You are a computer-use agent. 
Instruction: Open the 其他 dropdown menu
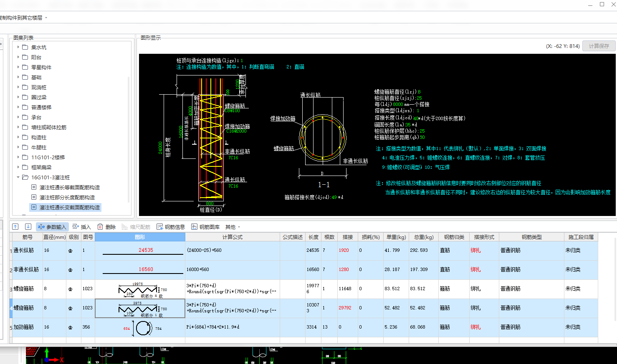pyautogui.click(x=233, y=227)
